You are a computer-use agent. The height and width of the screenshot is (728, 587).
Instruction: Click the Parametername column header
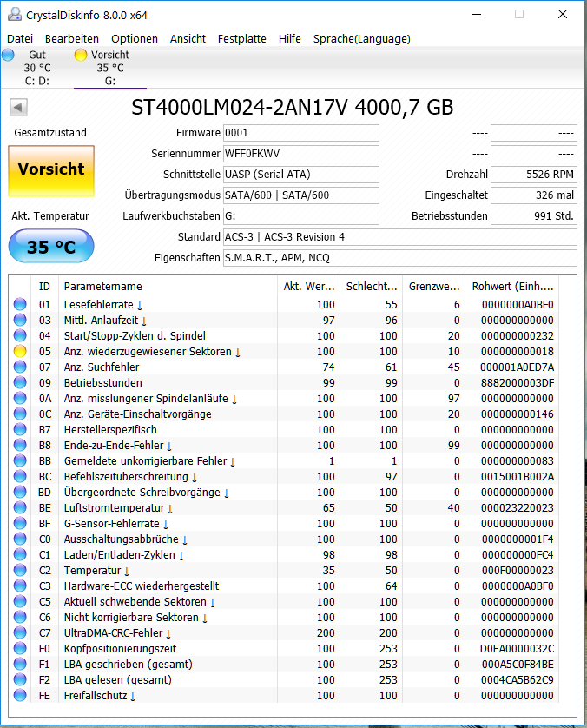tap(168, 287)
